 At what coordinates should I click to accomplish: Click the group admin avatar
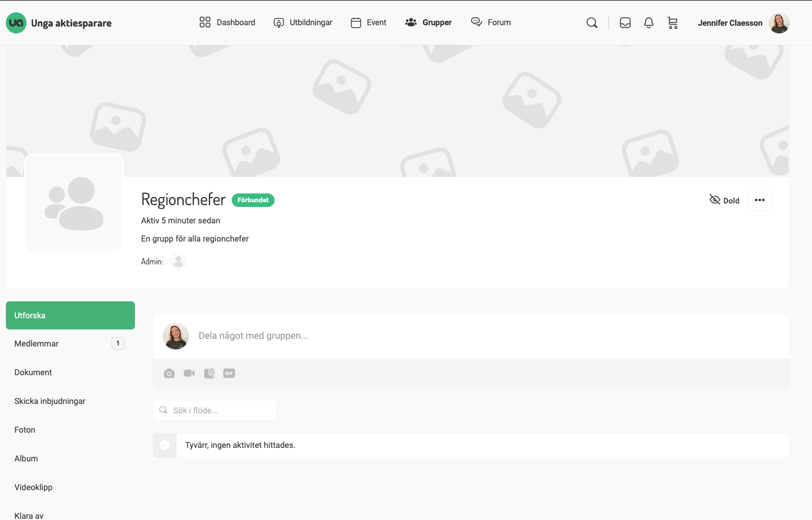point(178,261)
